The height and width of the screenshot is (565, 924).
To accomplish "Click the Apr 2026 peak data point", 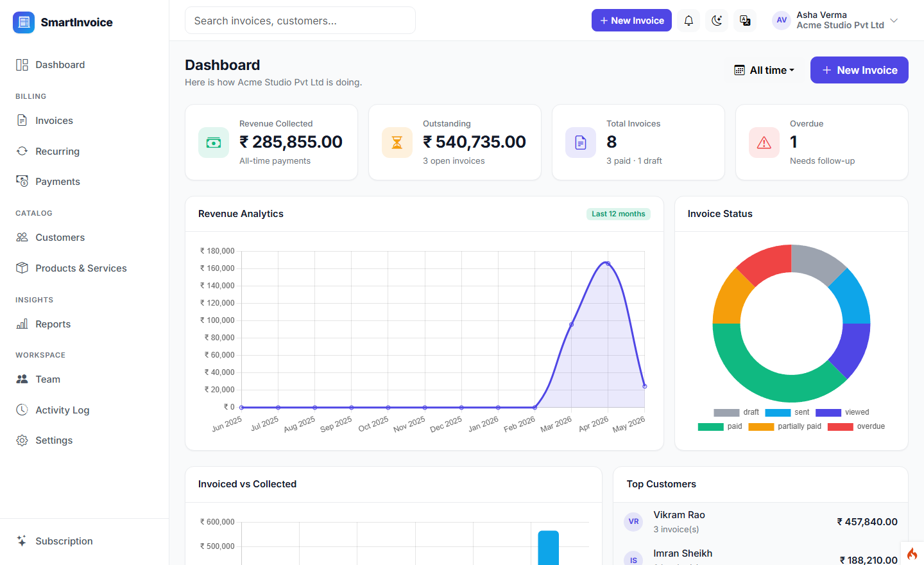I will pos(608,263).
